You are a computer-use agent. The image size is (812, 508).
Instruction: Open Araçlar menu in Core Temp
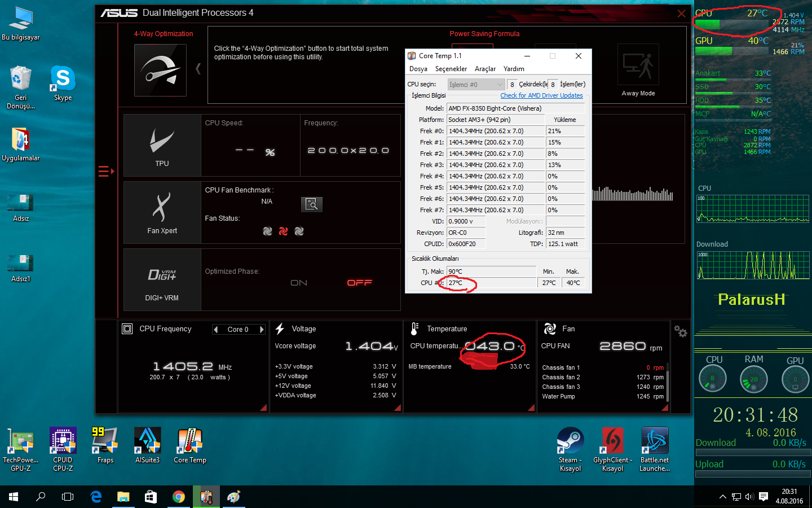[x=485, y=69]
